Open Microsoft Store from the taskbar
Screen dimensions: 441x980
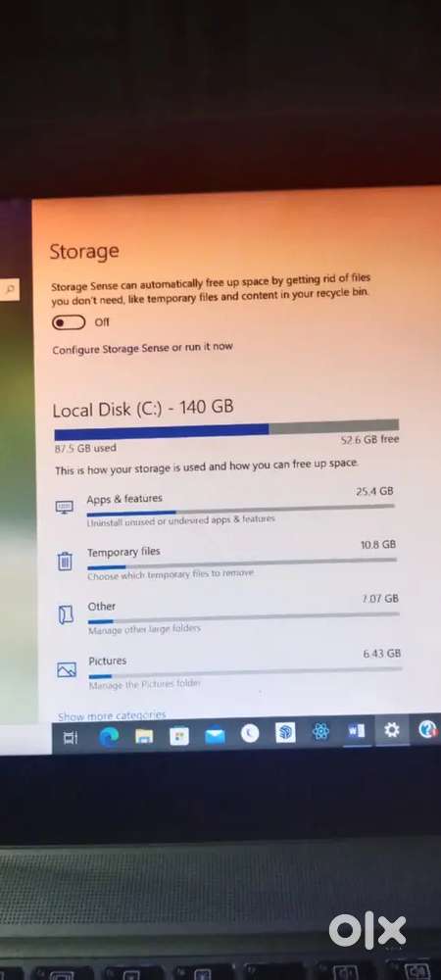(179, 737)
